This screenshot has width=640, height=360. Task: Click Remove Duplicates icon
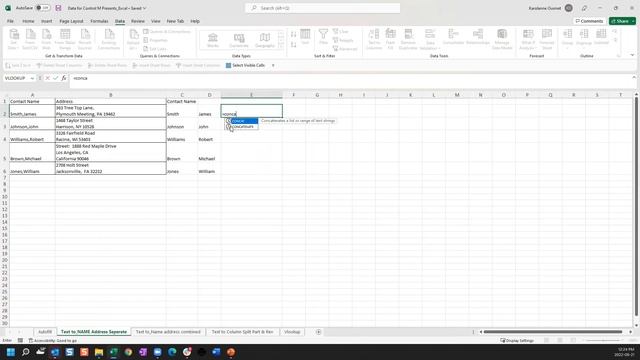408,40
